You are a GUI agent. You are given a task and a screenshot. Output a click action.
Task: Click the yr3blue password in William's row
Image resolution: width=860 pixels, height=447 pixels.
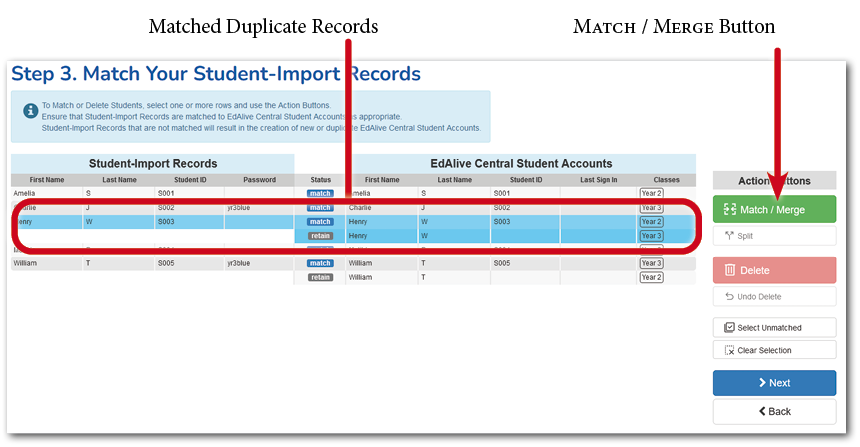pos(238,263)
